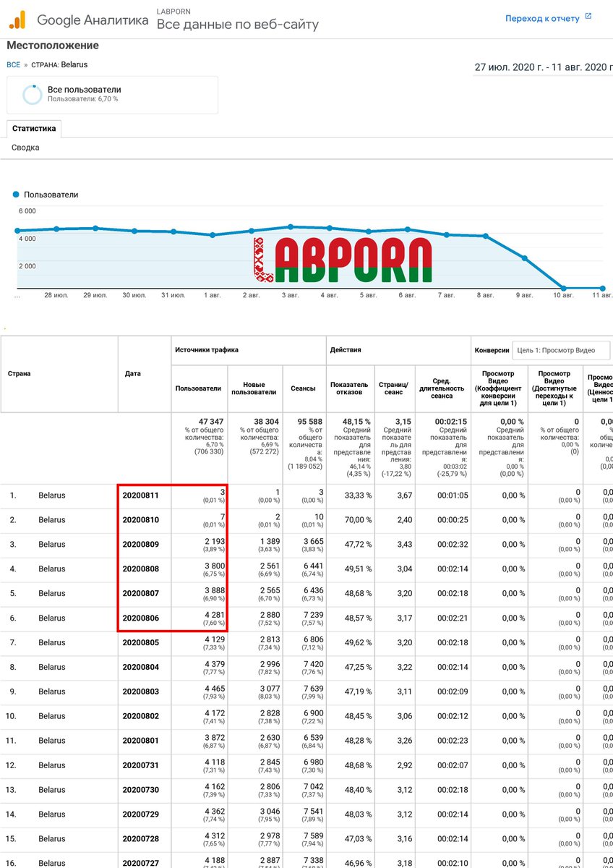Click date cell '20200802'
The image size is (613, 868).
pos(140,717)
